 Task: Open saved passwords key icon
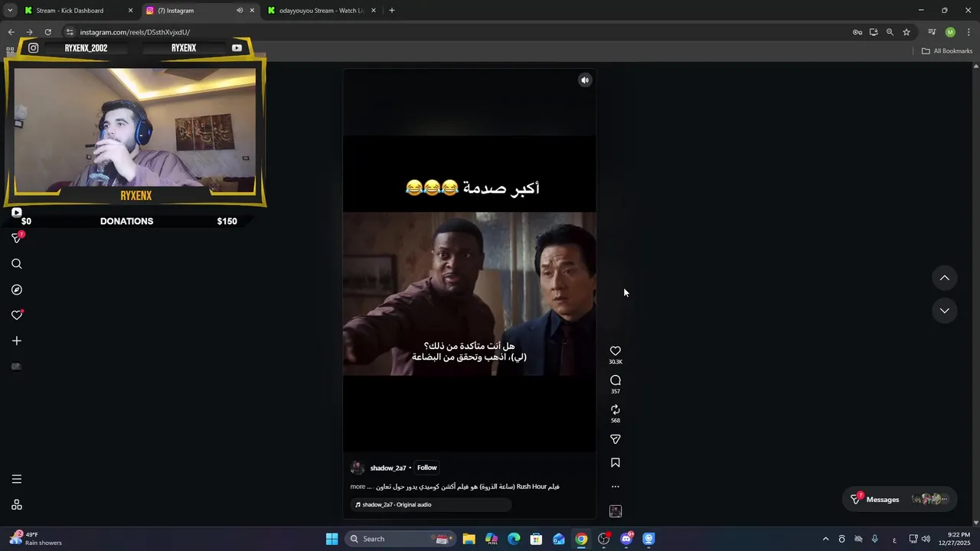click(857, 32)
